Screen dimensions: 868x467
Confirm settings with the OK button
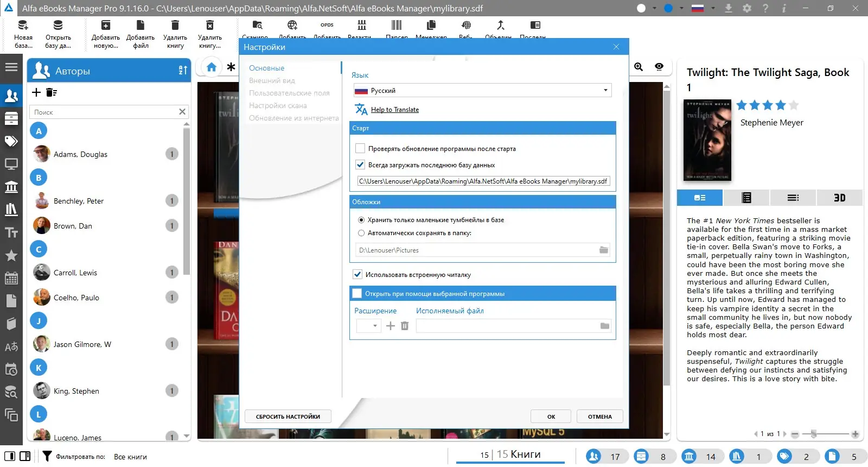[551, 416]
